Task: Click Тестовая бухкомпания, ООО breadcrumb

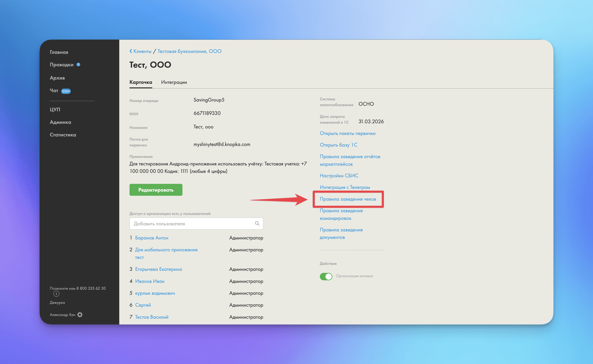Action: click(189, 51)
